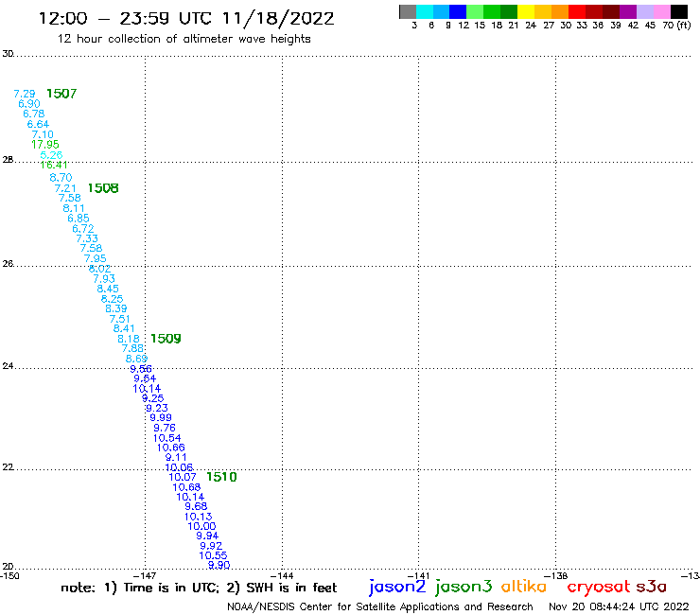Click wave height value 6.85

[79, 219]
